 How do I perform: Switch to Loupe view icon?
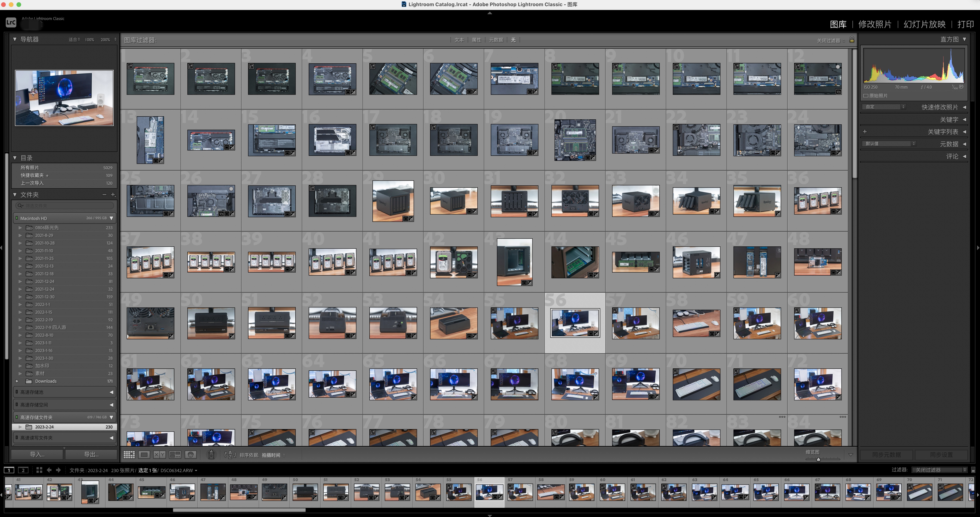coord(144,455)
